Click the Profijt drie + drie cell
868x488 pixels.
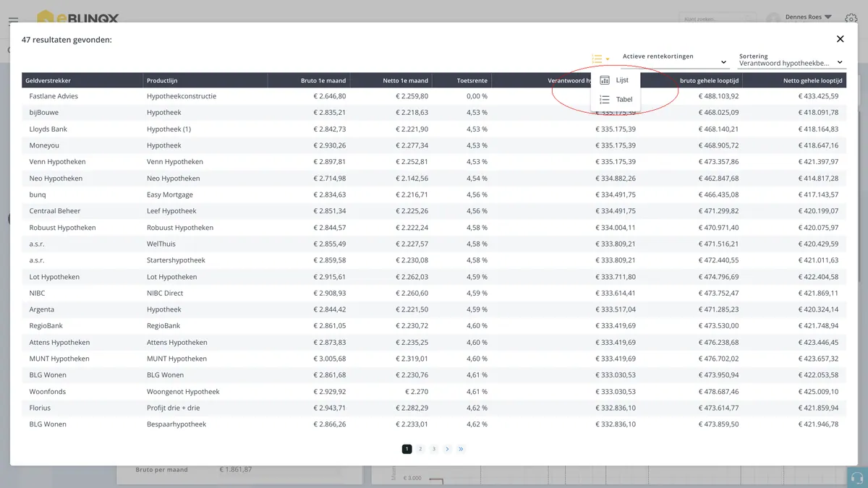click(x=174, y=408)
